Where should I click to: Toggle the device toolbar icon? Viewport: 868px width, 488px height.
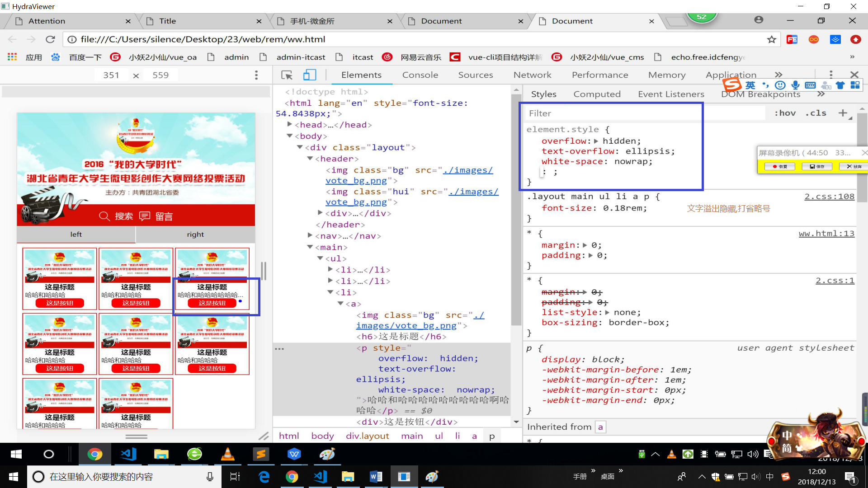coord(310,75)
